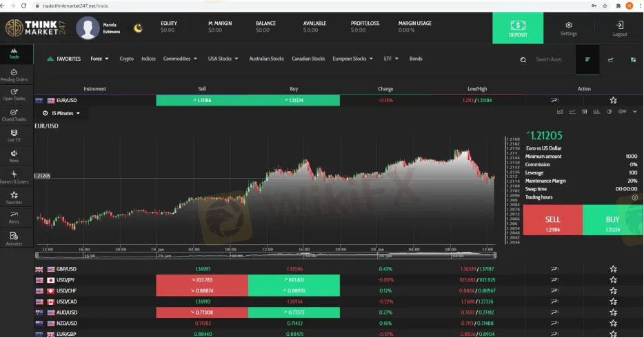Open chart icon in the GBP/USD row
Screen dimensions: 644x338
[554, 268]
